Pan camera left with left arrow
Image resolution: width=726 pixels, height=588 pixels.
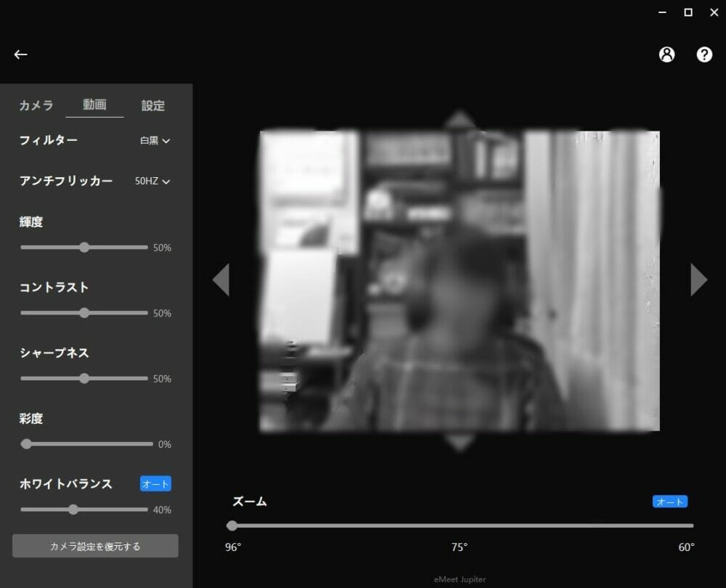(221, 279)
